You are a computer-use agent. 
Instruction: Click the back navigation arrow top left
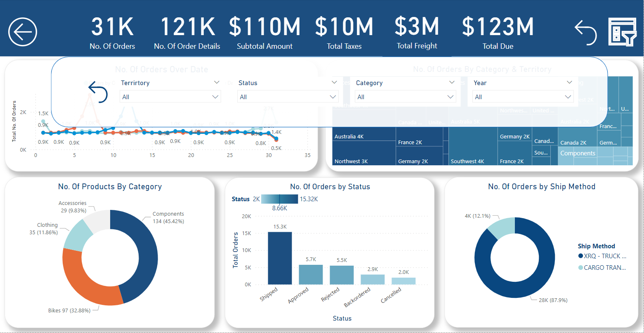coord(23,31)
